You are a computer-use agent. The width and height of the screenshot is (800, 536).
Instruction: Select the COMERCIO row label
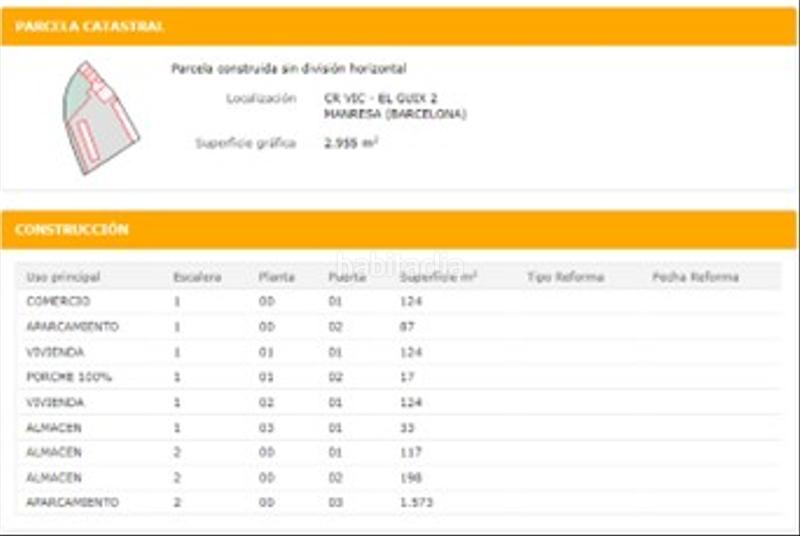pos(58,301)
